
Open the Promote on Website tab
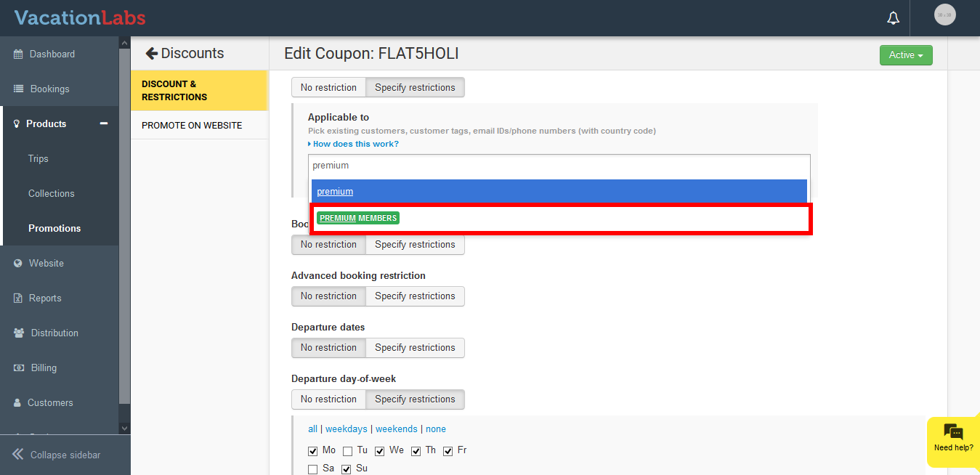tap(192, 126)
